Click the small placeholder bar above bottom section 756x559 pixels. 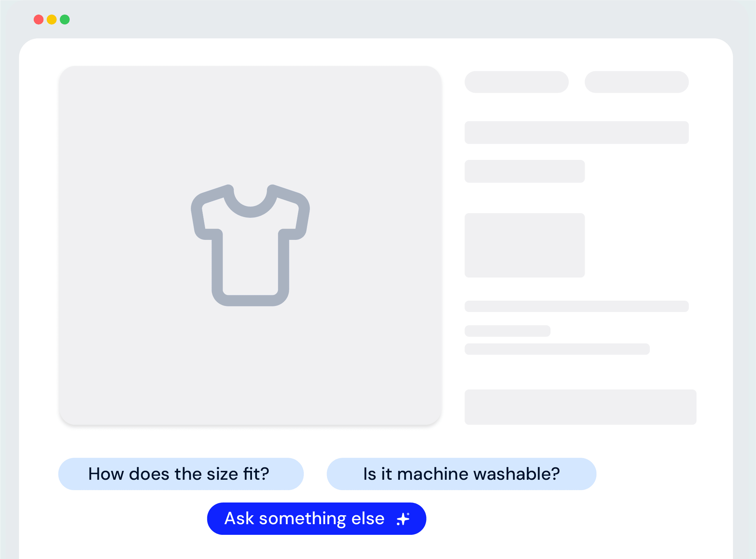point(507,331)
